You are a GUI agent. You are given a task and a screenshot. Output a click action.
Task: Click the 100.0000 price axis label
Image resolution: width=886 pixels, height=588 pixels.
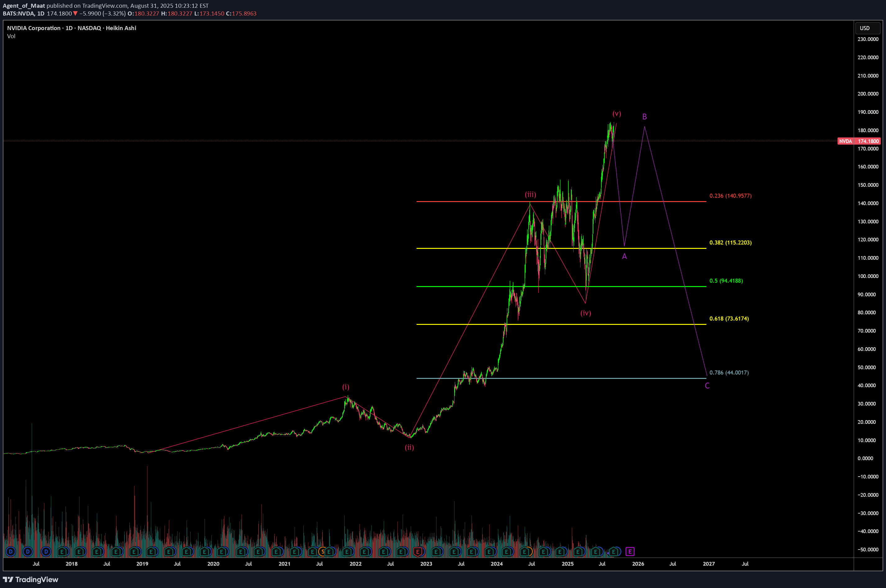[x=868, y=276]
